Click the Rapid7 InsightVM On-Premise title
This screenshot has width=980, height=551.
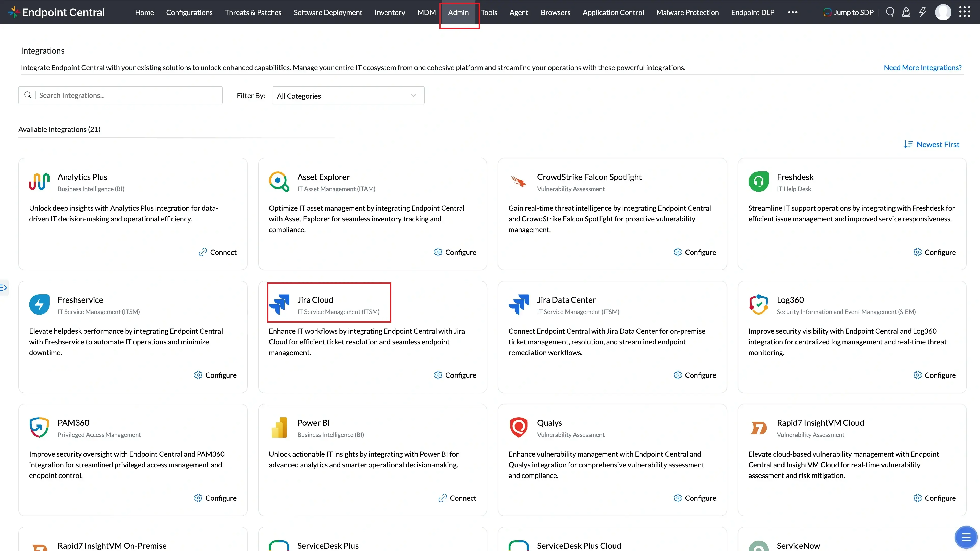click(x=112, y=546)
